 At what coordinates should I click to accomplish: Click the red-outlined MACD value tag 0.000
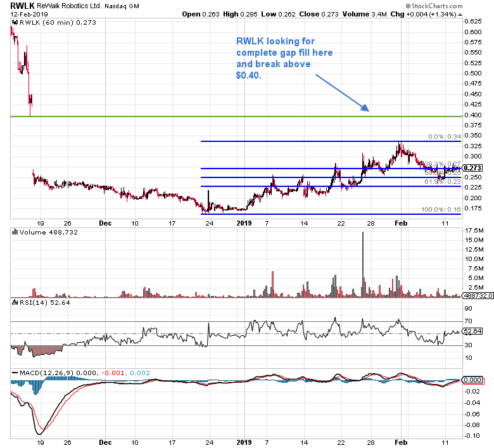pyautogui.click(x=473, y=379)
